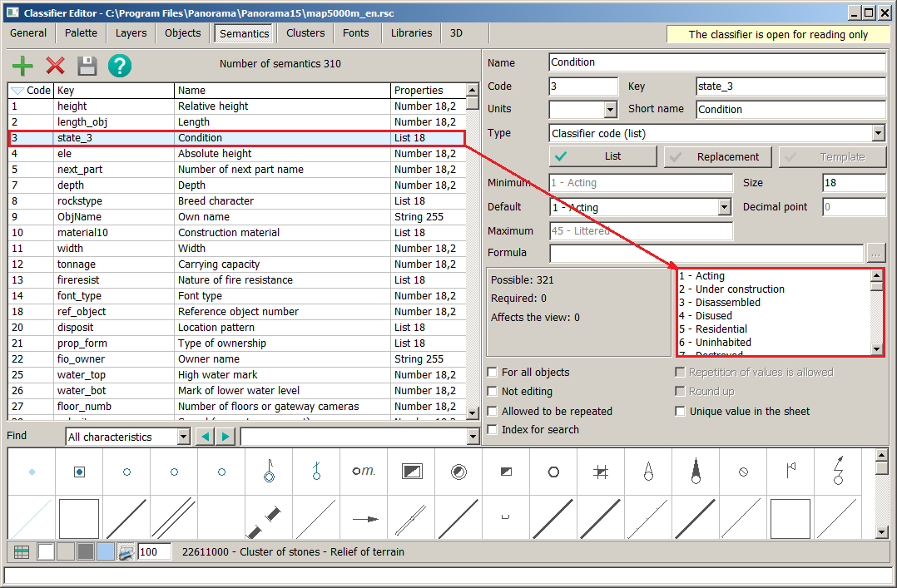
Task: Open the All characteristics dropdown
Action: point(183,437)
